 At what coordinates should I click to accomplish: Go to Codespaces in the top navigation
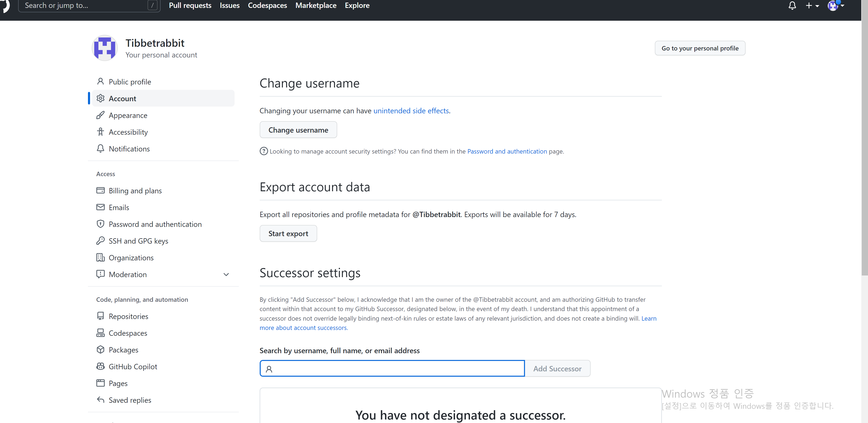click(267, 5)
